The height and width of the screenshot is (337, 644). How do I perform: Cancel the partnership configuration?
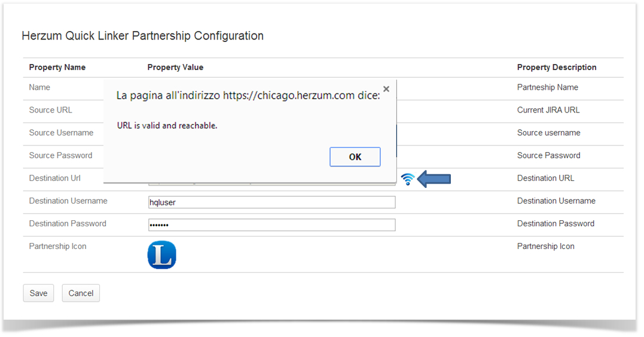81,293
